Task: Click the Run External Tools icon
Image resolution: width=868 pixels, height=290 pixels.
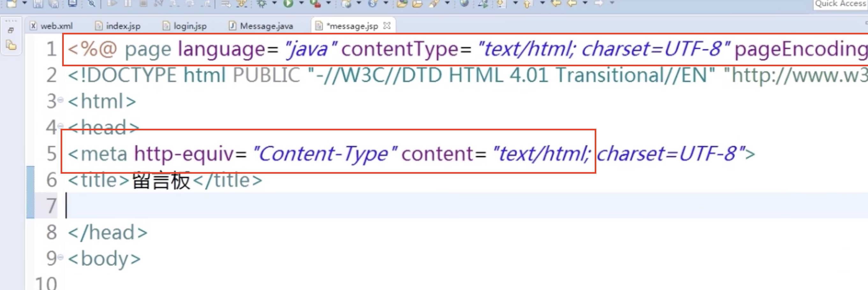Action: [x=315, y=4]
